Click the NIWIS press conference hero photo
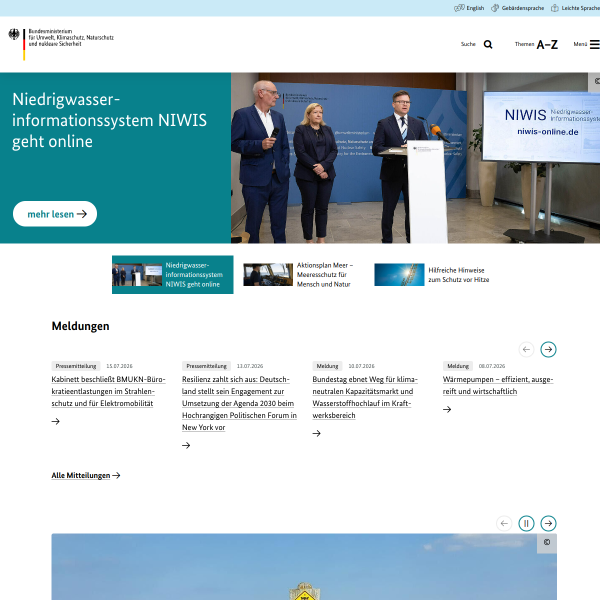 pos(415,158)
